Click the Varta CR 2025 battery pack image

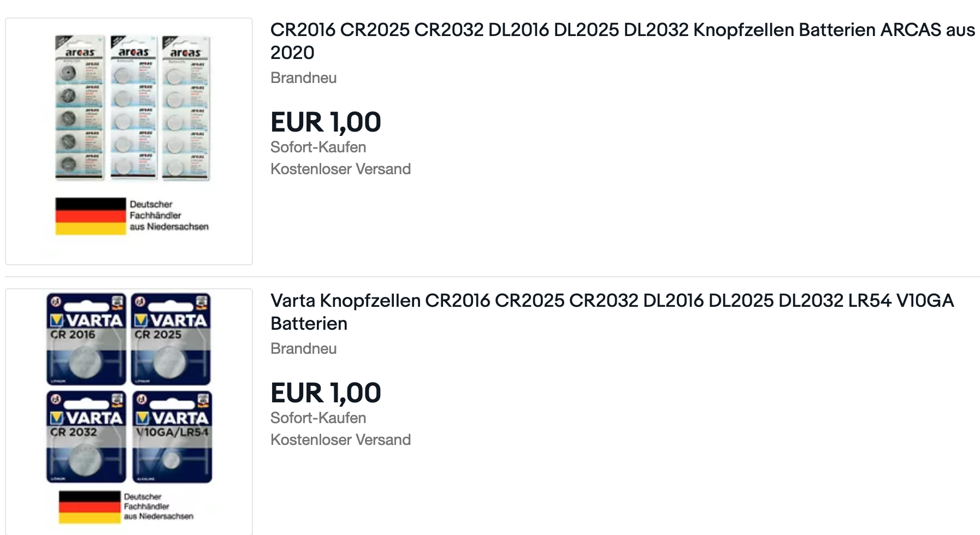pos(171,339)
